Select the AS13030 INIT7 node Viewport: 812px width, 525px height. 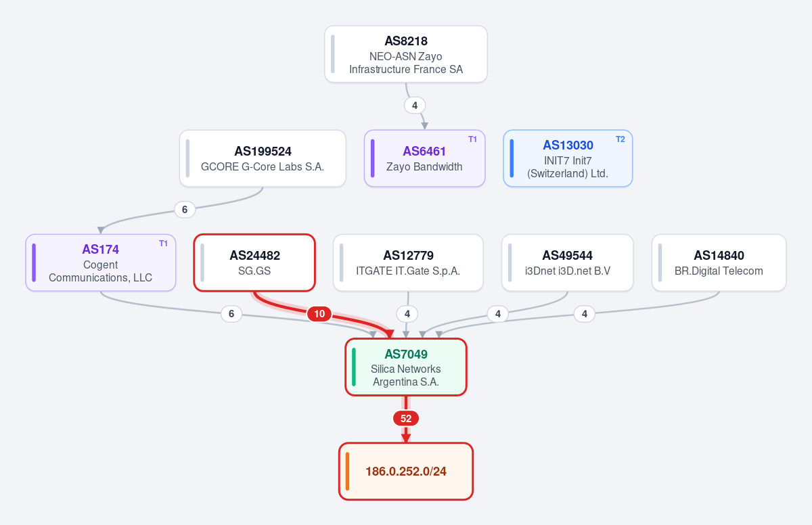(x=568, y=158)
